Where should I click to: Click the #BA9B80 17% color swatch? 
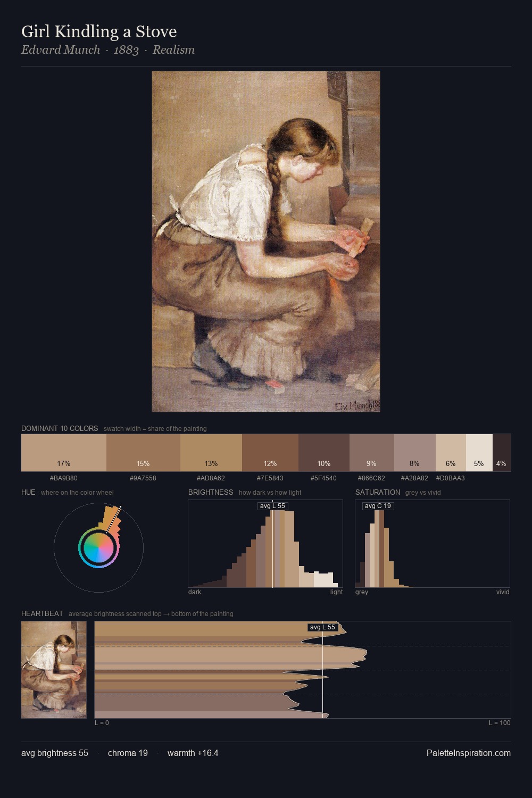point(64,453)
